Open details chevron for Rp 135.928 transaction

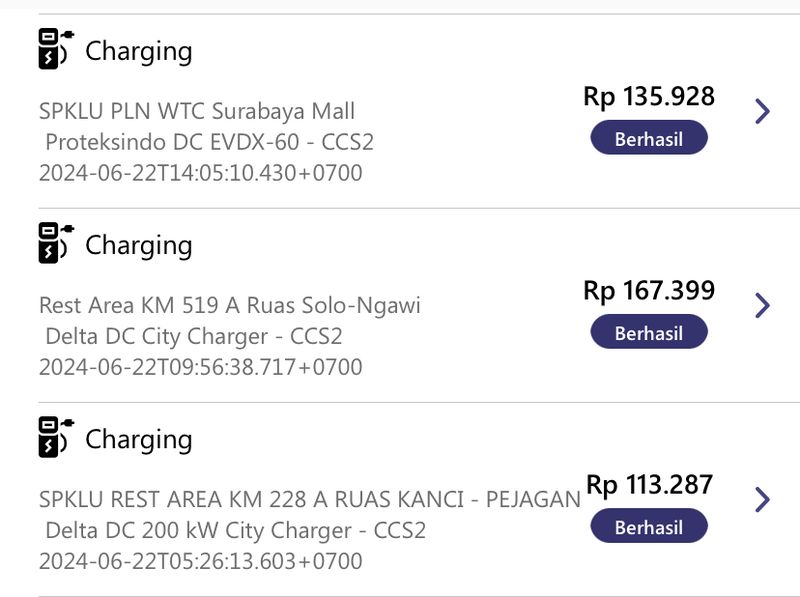click(x=762, y=111)
